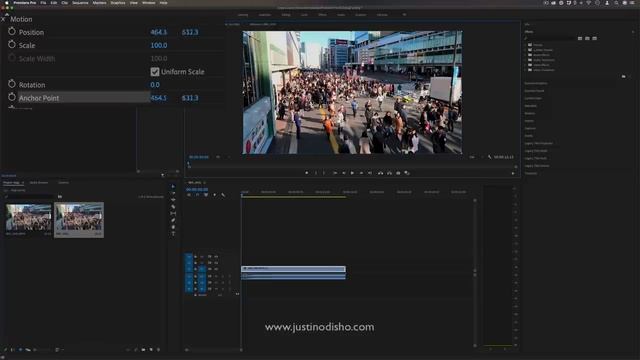640x360 pixels.
Task: Open the Program Monitor button editor
Action: coord(513,173)
